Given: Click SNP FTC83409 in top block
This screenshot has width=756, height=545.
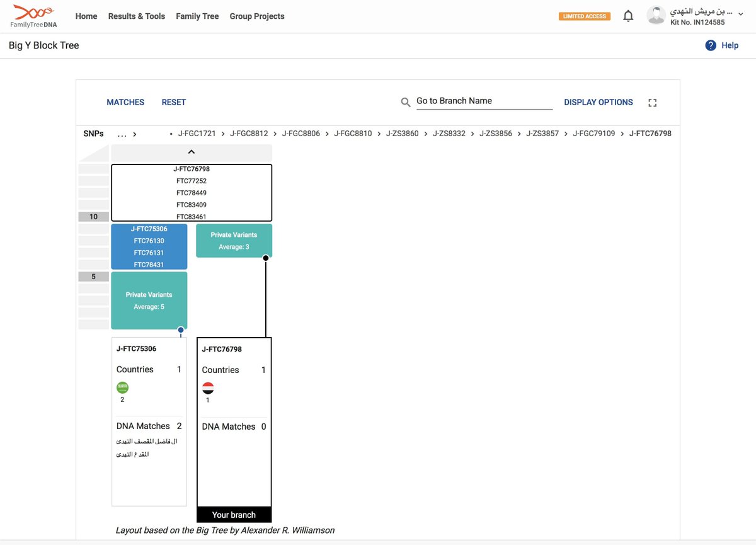Looking at the screenshot, I should pyautogui.click(x=192, y=205).
